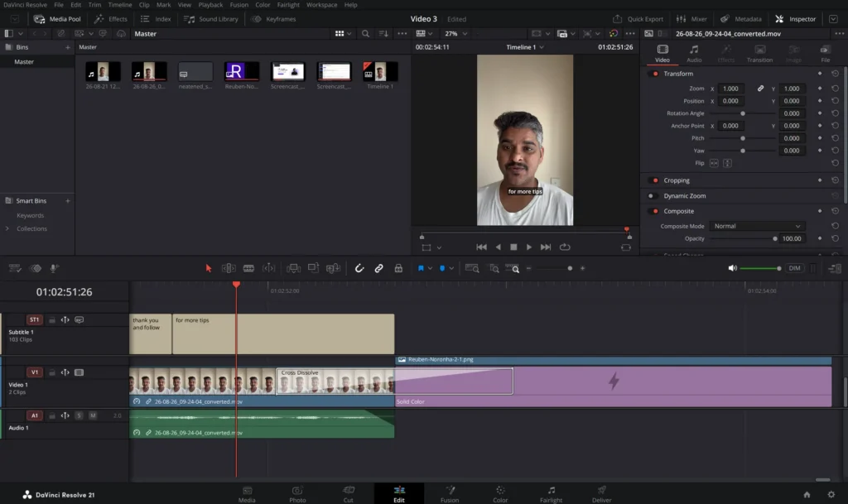Viewport: 848px width, 504px height.
Task: Open the marker color dropdown arrow
Action: coord(451,268)
